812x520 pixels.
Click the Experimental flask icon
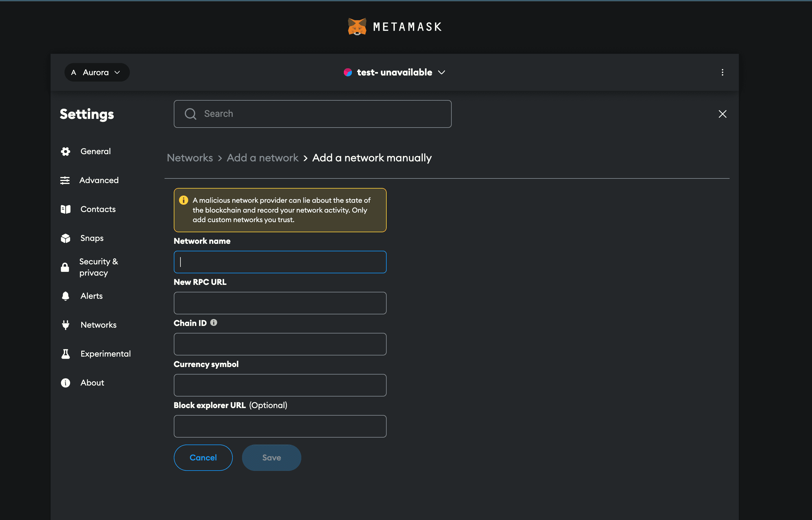(66, 354)
